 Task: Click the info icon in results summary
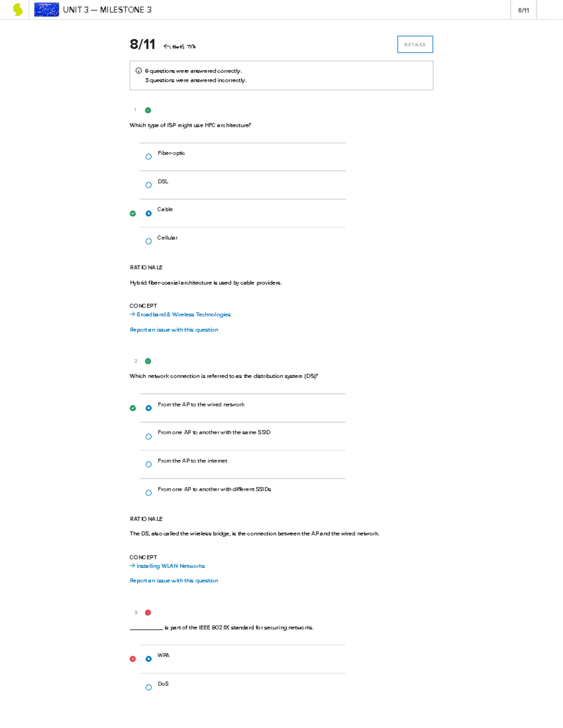(138, 71)
